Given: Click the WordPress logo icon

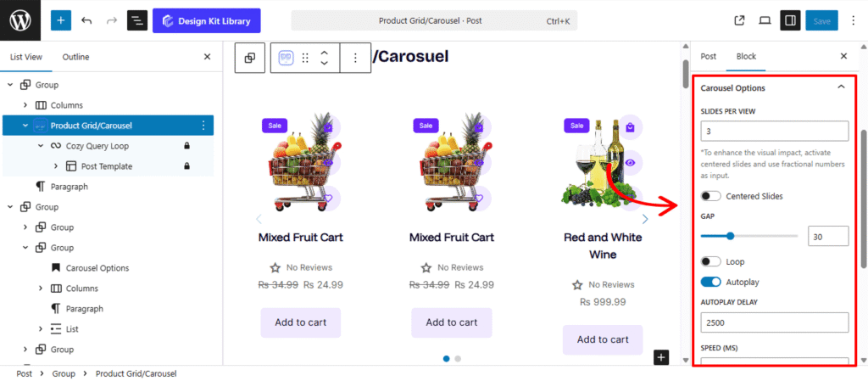Looking at the screenshot, I should tap(19, 20).
